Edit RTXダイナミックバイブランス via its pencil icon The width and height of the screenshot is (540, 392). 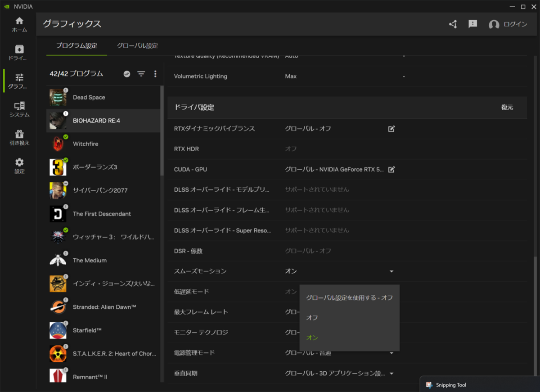(x=391, y=129)
